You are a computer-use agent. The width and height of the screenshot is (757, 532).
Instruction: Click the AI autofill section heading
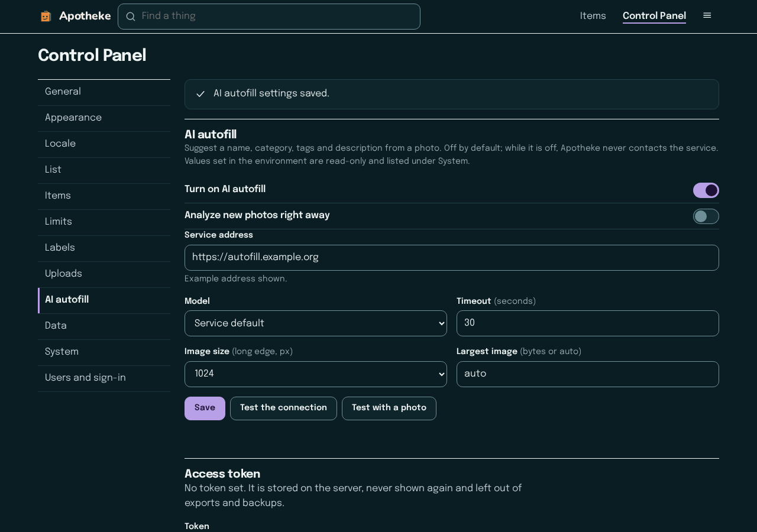click(x=211, y=135)
